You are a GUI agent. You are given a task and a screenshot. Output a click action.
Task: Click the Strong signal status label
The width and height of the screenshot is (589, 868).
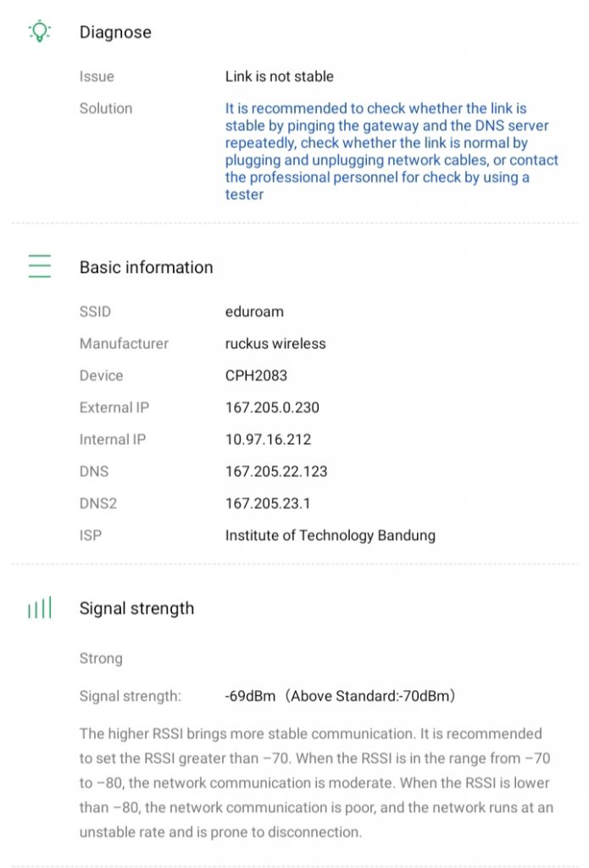[x=101, y=659]
